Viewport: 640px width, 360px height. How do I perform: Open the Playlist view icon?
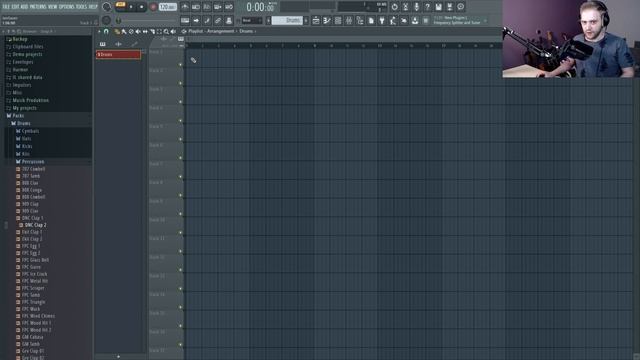coord(316,20)
